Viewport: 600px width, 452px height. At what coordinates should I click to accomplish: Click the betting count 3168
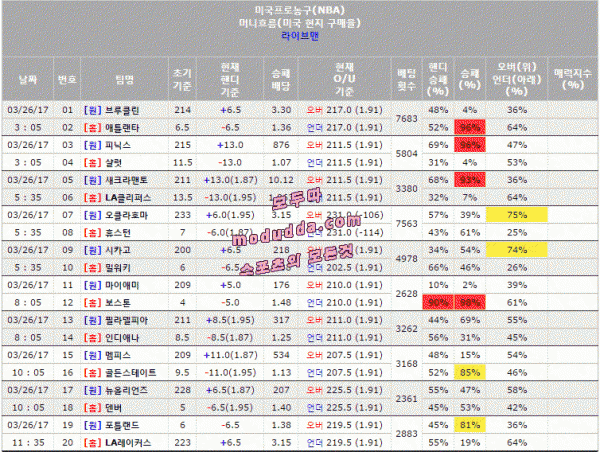tap(406, 364)
